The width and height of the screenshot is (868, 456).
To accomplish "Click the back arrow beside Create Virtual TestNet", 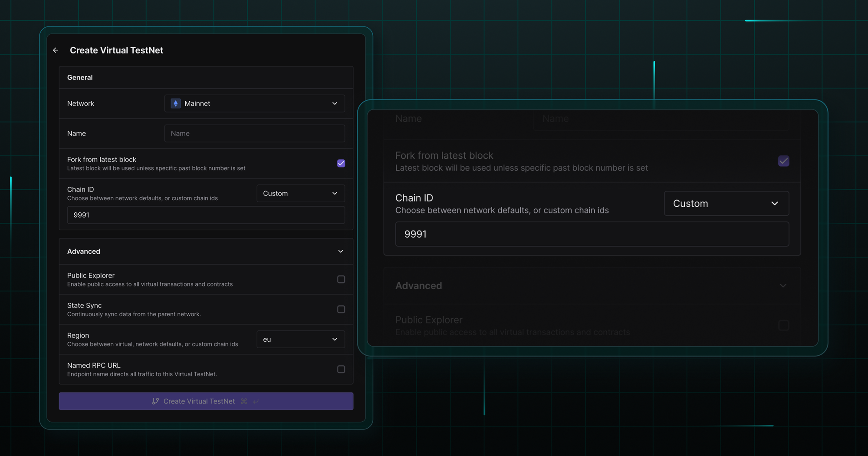I will (56, 50).
